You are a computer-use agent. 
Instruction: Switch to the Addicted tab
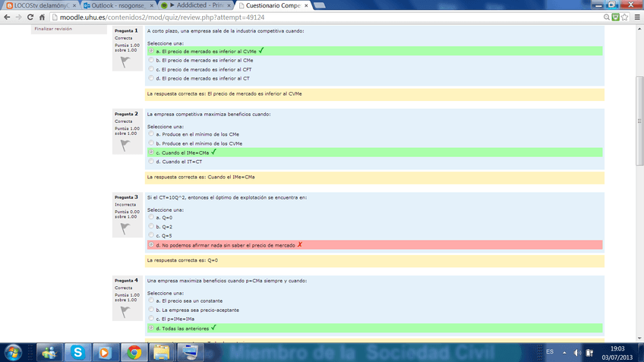point(196,6)
